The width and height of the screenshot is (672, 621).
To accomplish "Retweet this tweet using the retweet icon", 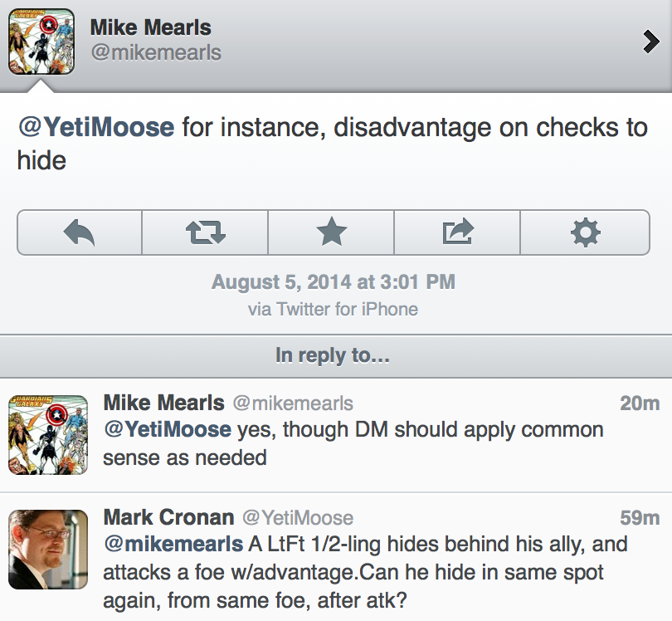I will [x=205, y=232].
